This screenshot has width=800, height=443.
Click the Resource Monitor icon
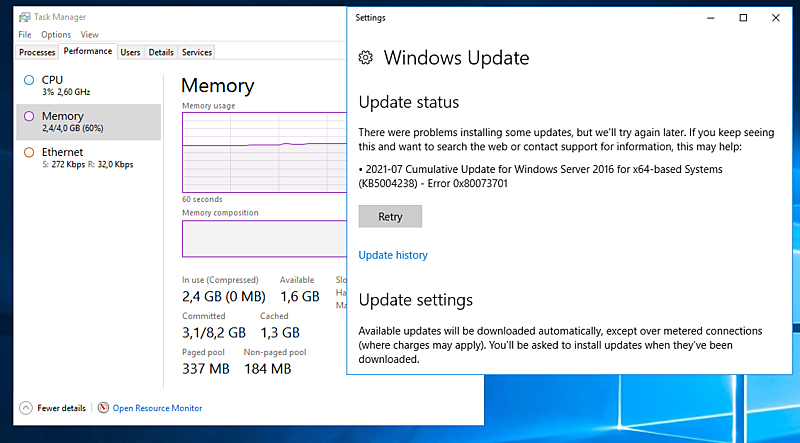coord(104,408)
